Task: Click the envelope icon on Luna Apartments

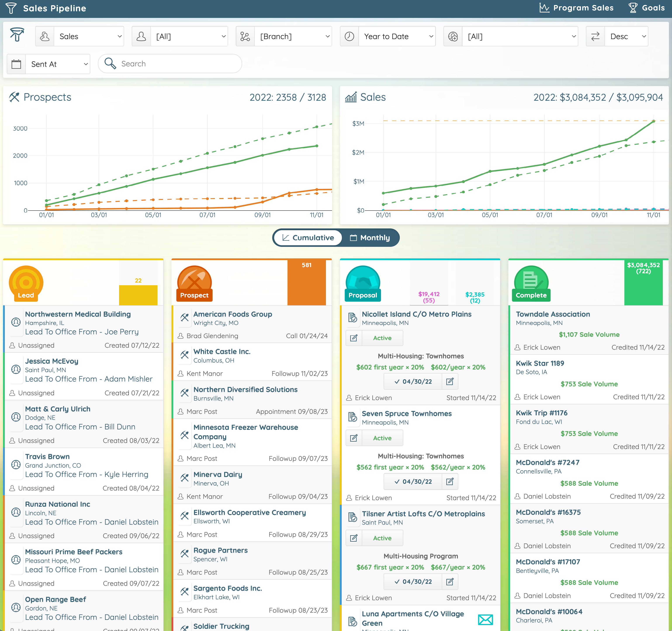Action: tap(485, 619)
